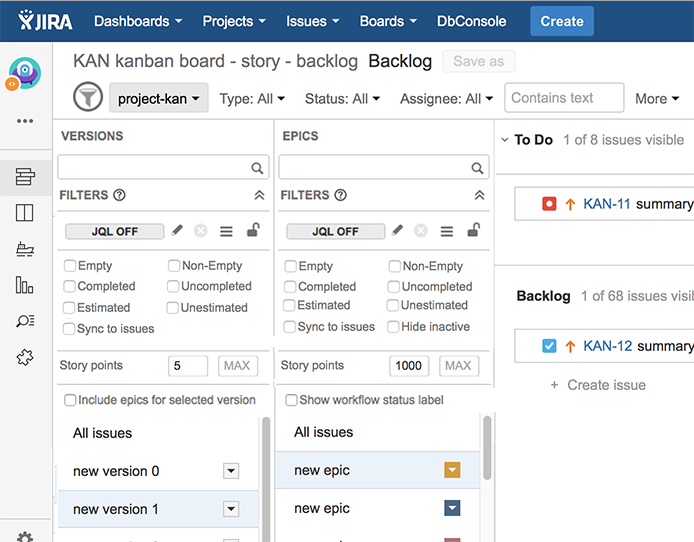Select the Backlog icon in sidebar
694x542 pixels.
click(25, 177)
